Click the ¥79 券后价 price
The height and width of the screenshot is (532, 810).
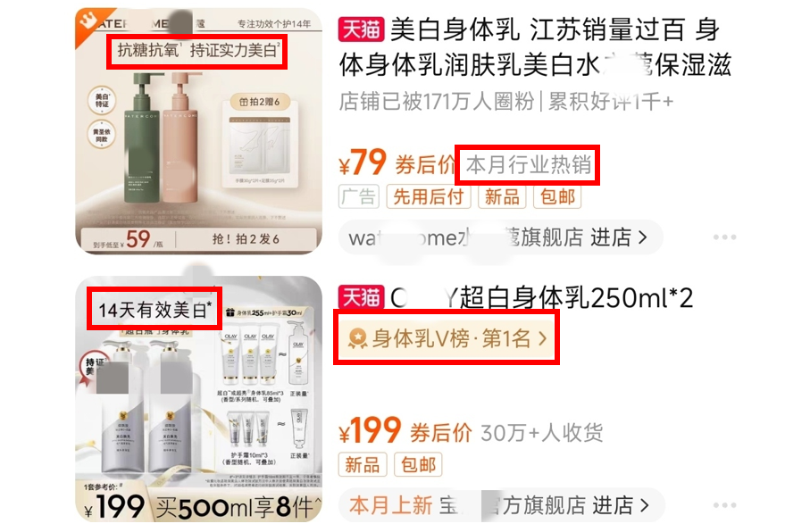397,163
